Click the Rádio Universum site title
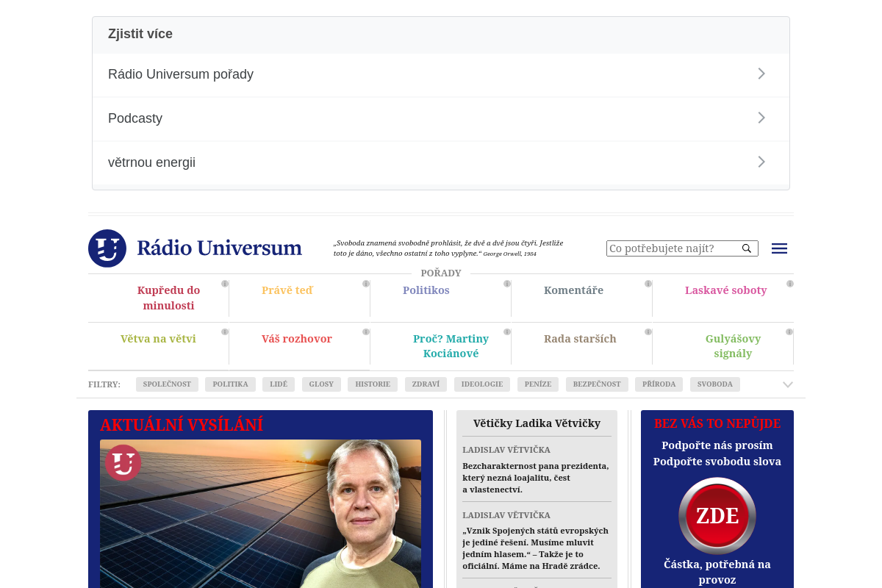The width and height of the screenshot is (882, 588). (219, 248)
